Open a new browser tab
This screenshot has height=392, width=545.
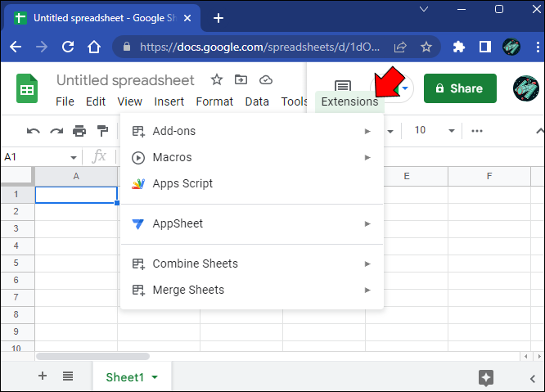218,18
